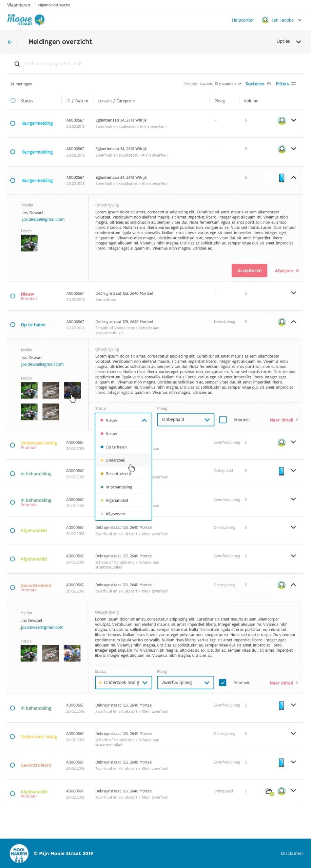The height and width of the screenshot is (868, 311).
Task: Click the user icon in the Onderzoek nodig Prioritair row
Action: 281,442
